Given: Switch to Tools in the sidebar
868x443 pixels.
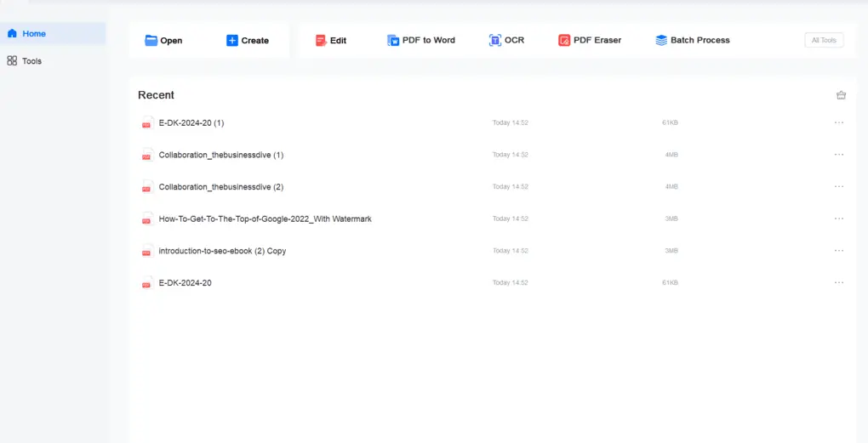Looking at the screenshot, I should pyautogui.click(x=25, y=61).
